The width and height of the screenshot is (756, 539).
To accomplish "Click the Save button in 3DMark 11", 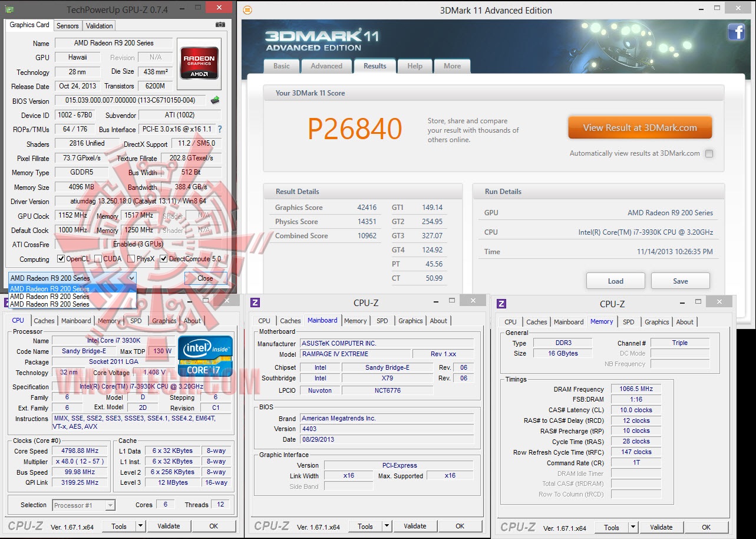I will (x=681, y=281).
